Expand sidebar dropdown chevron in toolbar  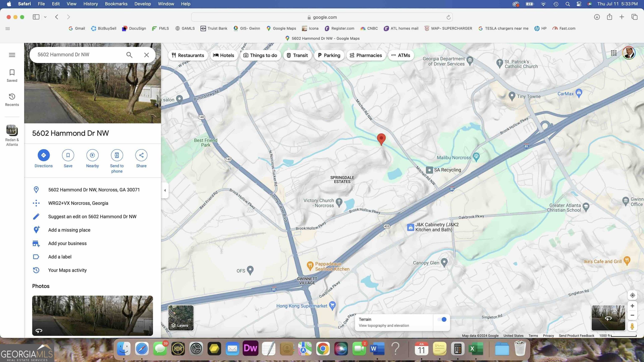coord(45,17)
